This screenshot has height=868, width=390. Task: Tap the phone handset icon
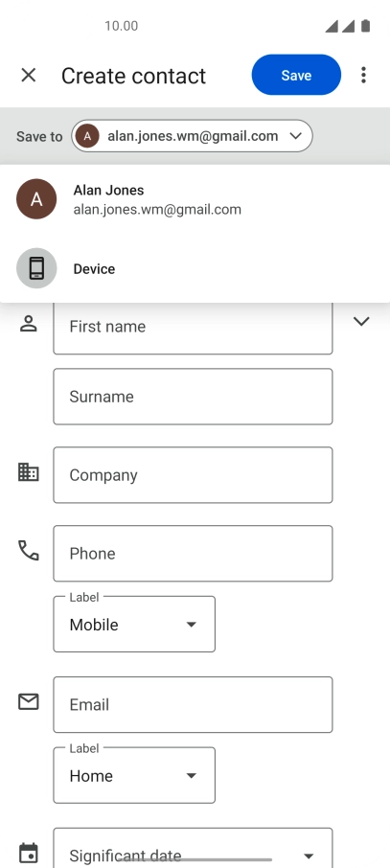click(28, 550)
